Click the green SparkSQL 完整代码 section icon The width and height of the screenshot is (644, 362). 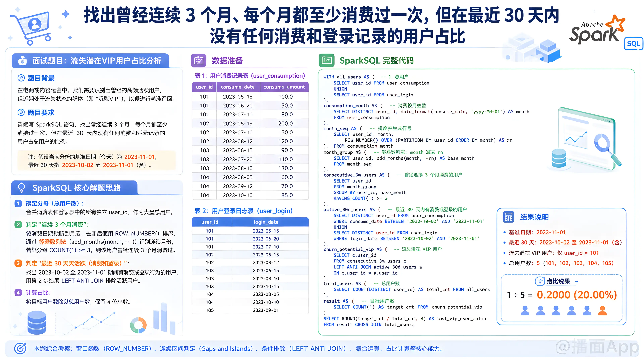[x=327, y=61]
